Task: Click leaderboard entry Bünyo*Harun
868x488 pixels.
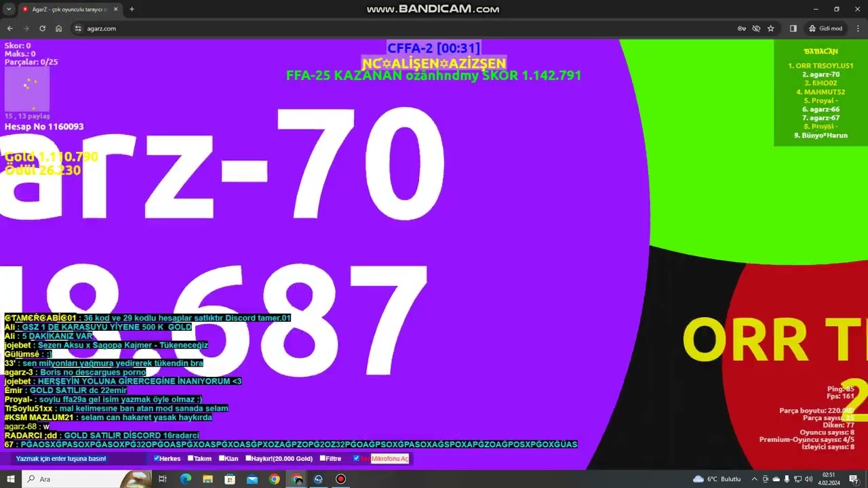Action: point(821,136)
